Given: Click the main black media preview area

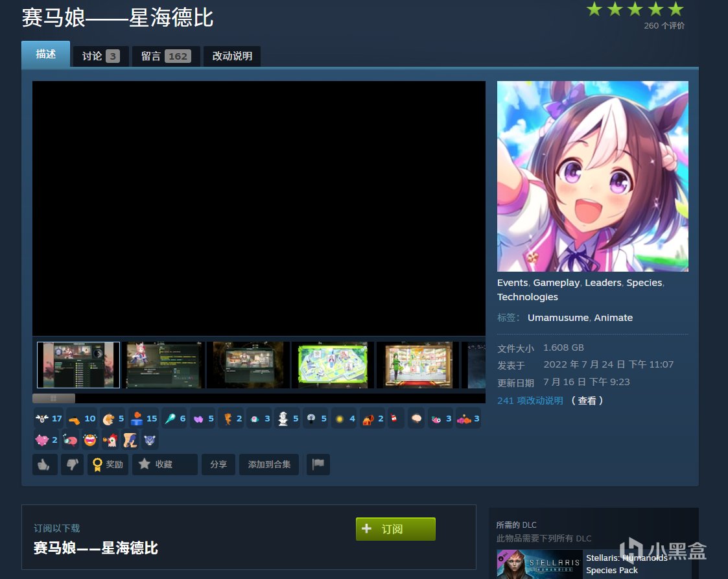Looking at the screenshot, I should [x=259, y=208].
